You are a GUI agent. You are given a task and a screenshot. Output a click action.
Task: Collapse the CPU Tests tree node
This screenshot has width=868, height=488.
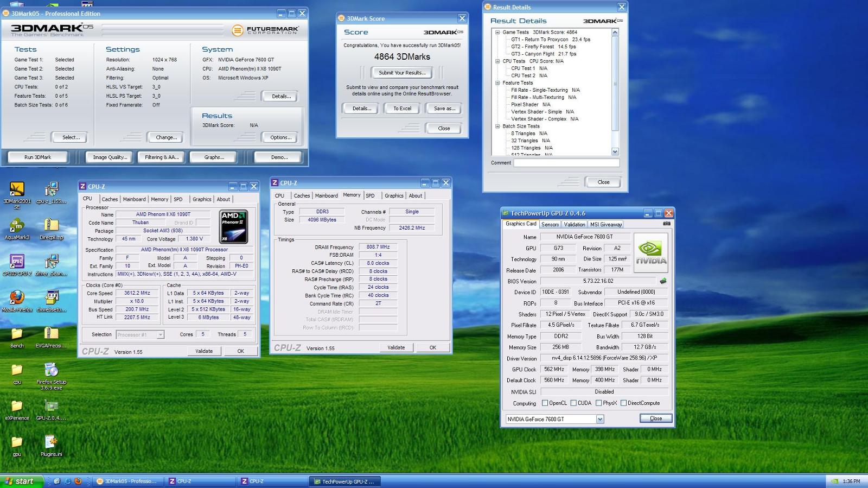(497, 61)
